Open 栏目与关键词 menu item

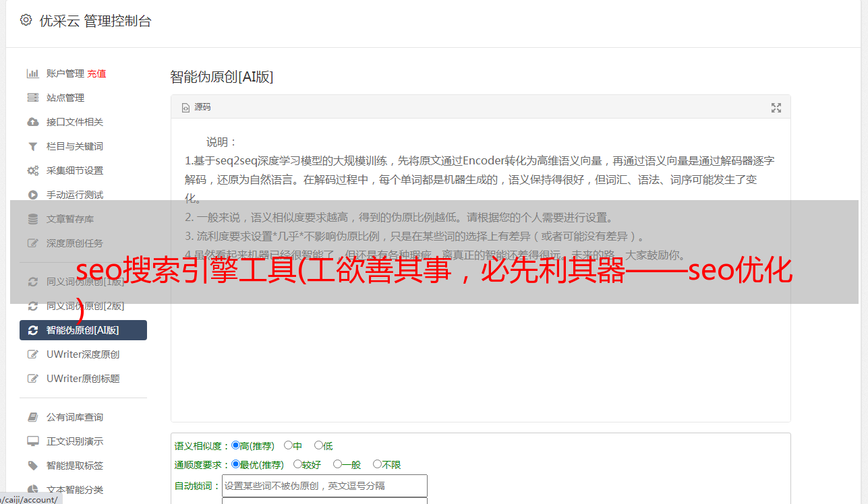75,146
